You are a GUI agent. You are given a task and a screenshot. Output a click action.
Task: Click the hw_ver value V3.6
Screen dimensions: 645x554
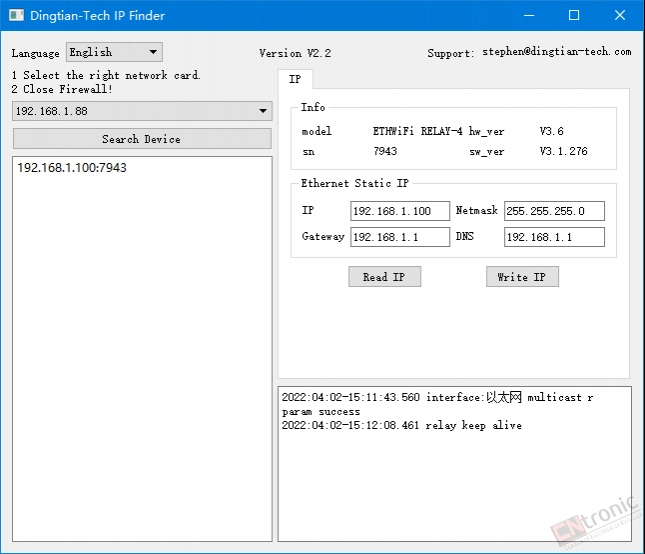click(552, 131)
